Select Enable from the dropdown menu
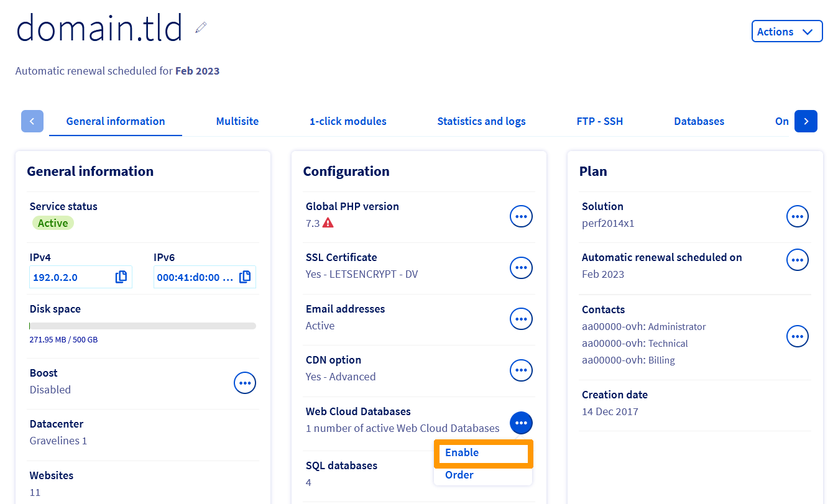The width and height of the screenshot is (838, 504). (462, 452)
